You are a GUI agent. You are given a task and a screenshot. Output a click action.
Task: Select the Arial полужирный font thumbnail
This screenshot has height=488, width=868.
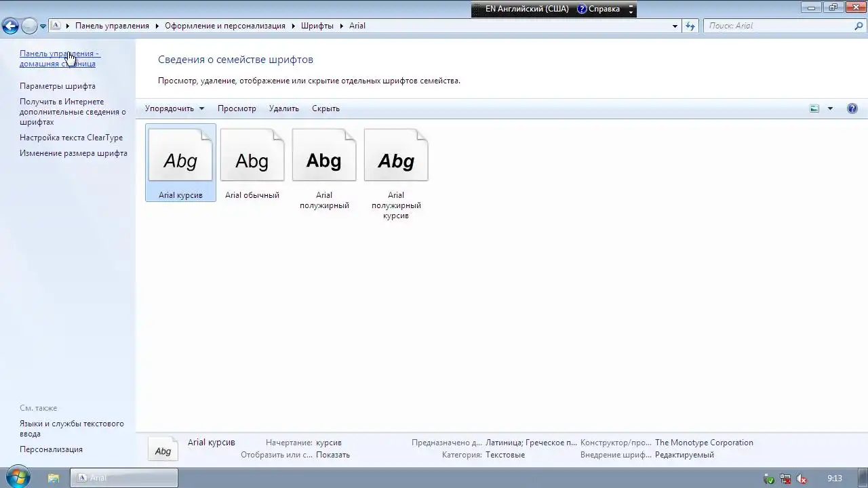[x=324, y=168]
